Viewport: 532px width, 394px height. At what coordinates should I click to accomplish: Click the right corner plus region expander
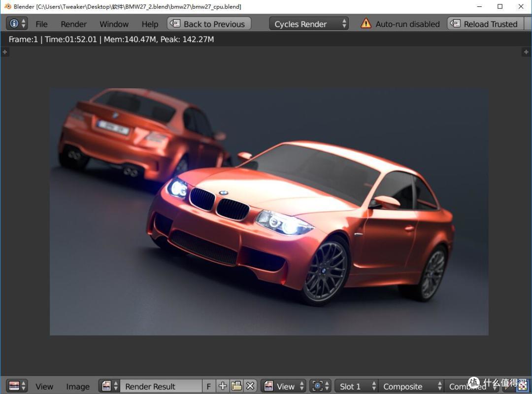(x=526, y=52)
